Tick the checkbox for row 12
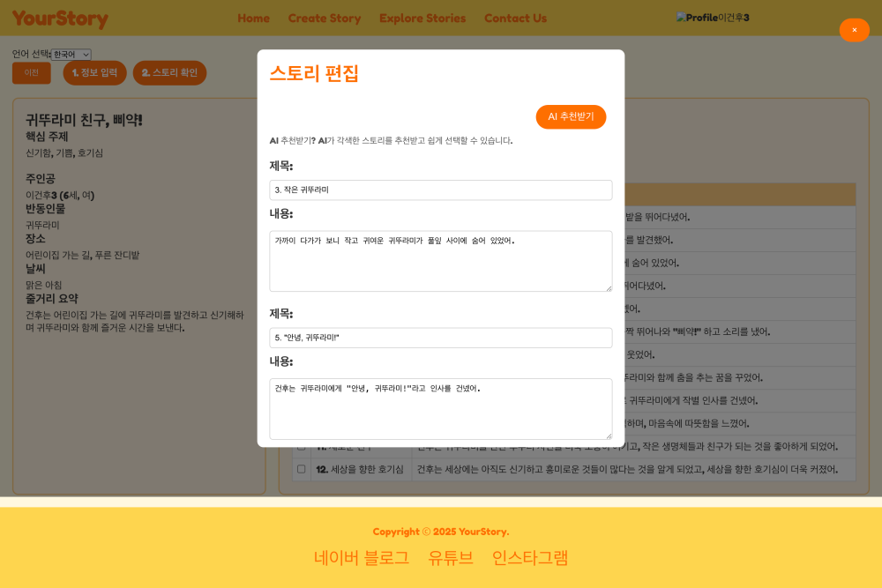 pyautogui.click(x=302, y=469)
